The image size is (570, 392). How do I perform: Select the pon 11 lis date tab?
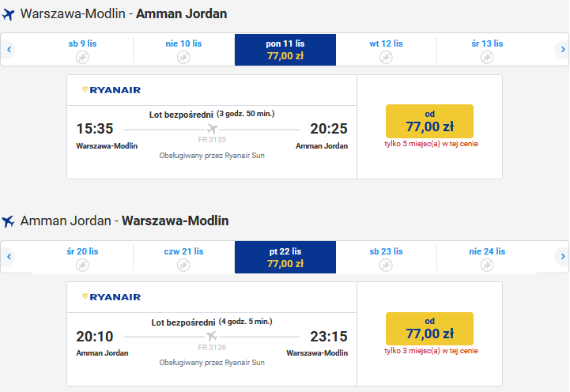click(285, 50)
